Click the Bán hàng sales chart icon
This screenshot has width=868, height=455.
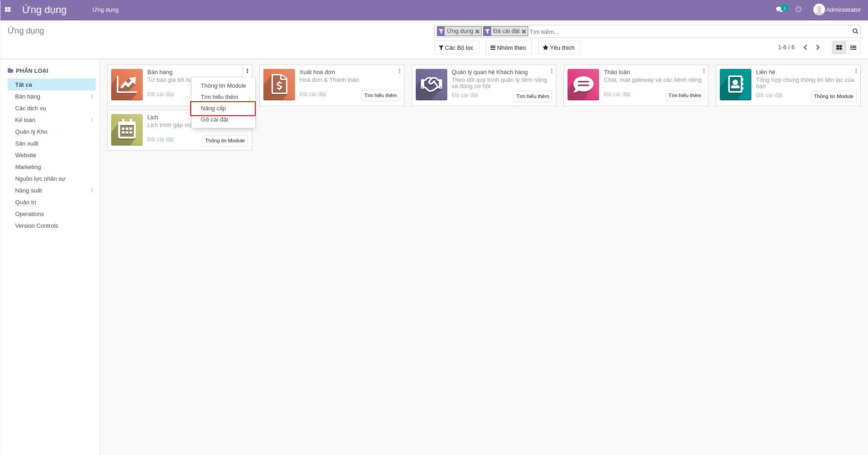pos(127,84)
